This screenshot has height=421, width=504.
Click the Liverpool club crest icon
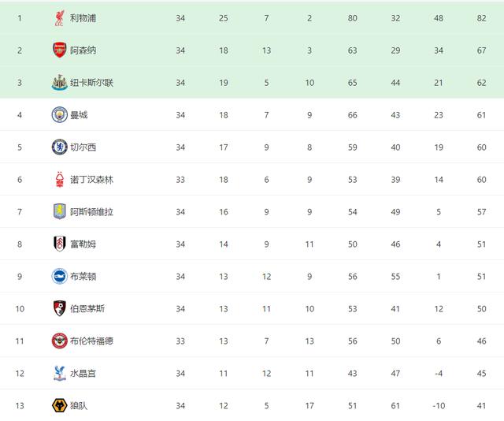pos(59,17)
